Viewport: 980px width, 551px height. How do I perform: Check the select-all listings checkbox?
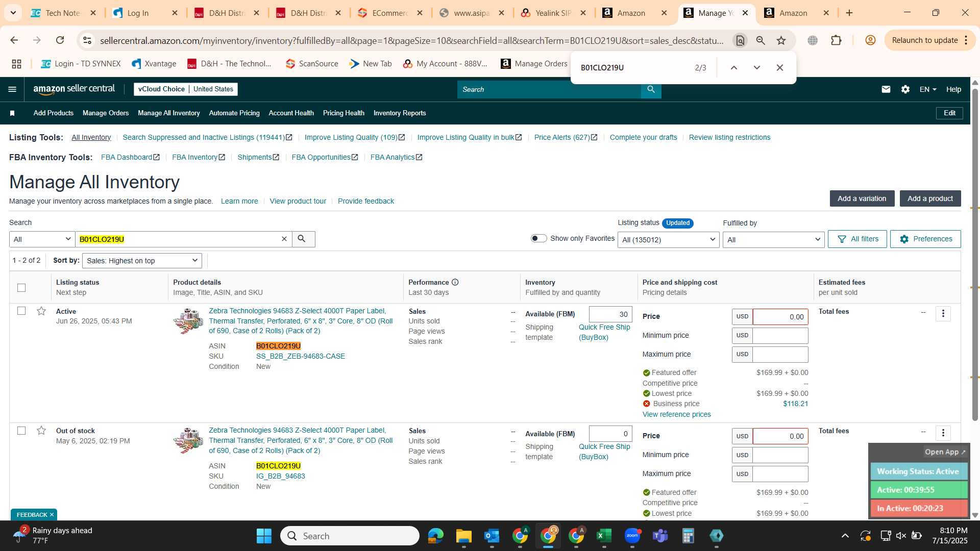(x=21, y=288)
